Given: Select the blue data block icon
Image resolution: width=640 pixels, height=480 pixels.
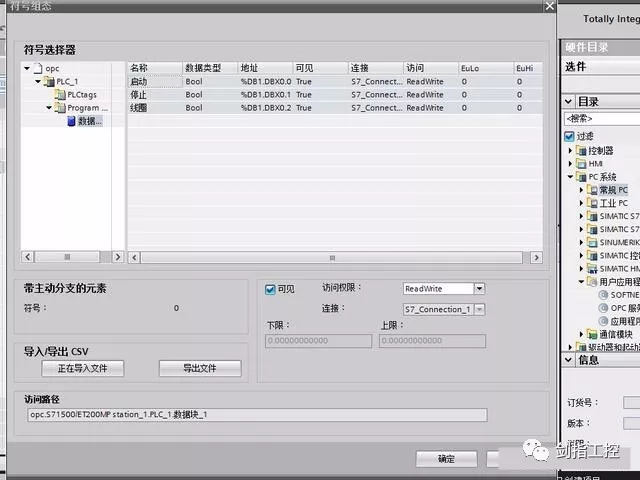Looking at the screenshot, I should 70,121.
